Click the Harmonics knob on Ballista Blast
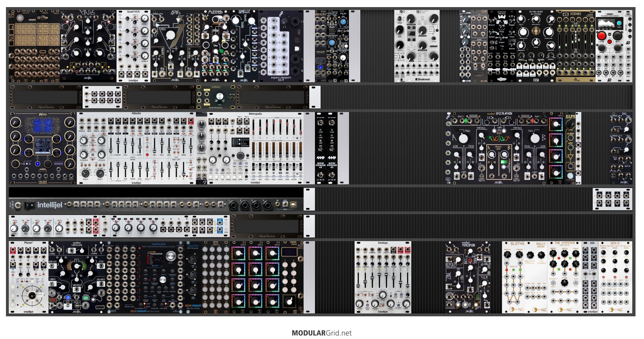Screen dimensions: 644x339 pos(411,19)
